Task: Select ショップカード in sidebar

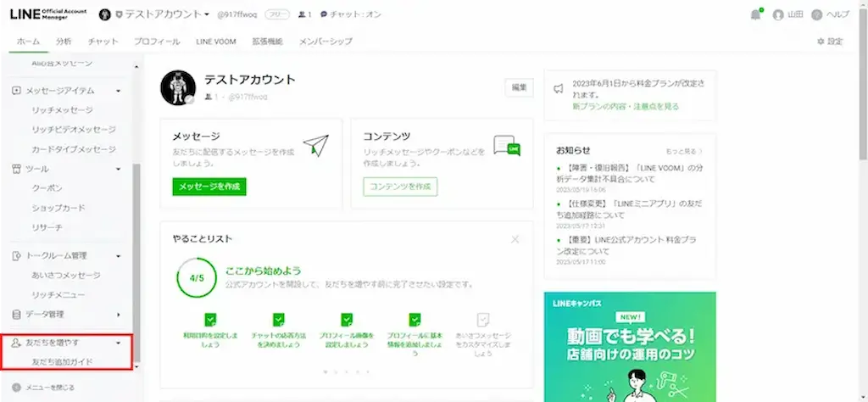Action: click(58, 208)
